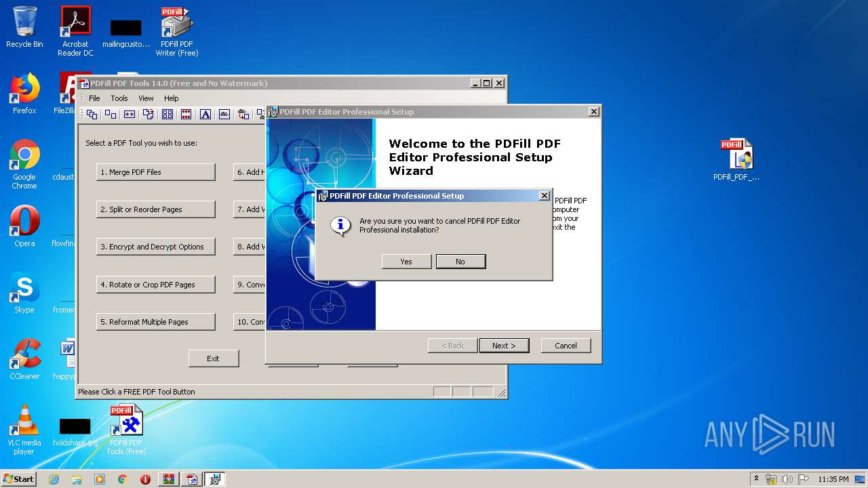
Task: Click the network tray icon
Action: coord(771,479)
